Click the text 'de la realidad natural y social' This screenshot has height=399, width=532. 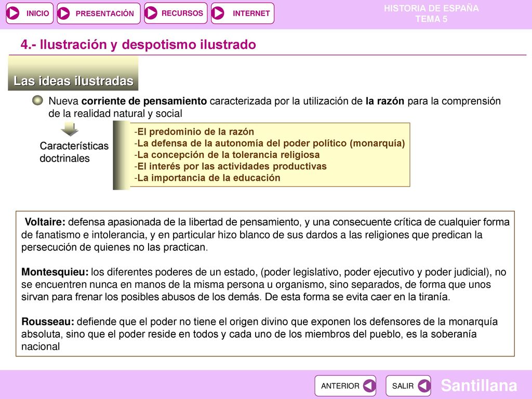pos(115,113)
